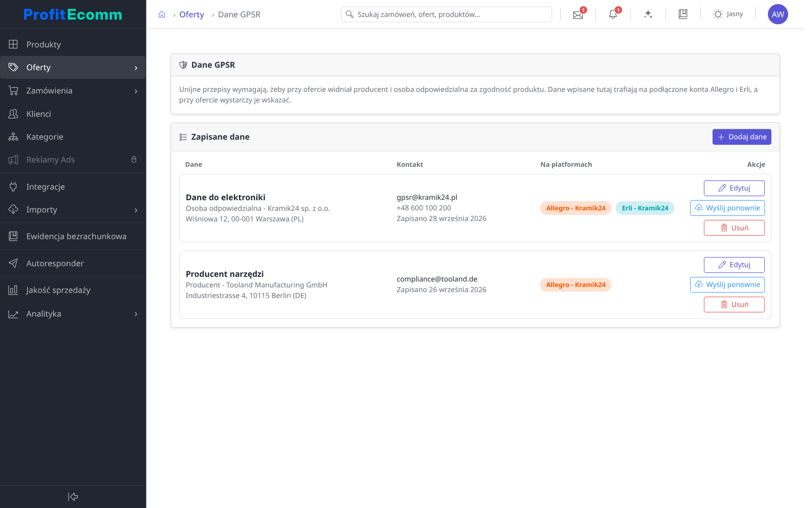This screenshot has height=508, width=812.
Task: Go to Oferty via breadcrumb link
Action: (192, 14)
